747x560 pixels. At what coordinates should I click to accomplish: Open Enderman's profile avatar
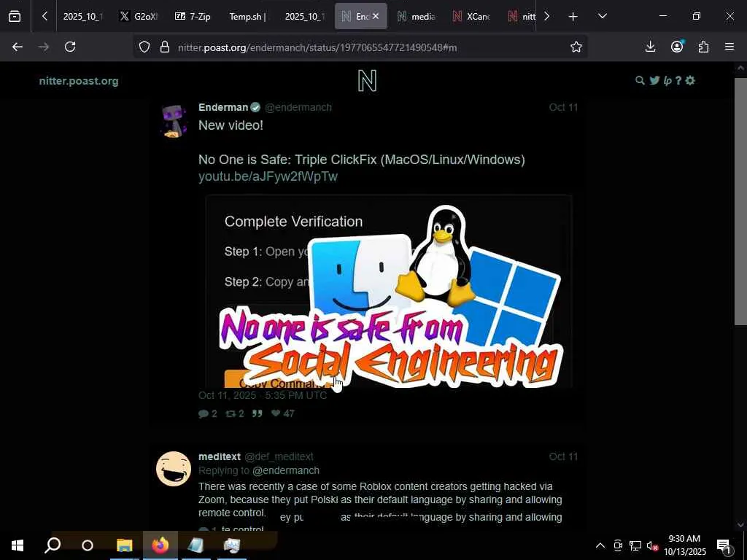click(174, 121)
